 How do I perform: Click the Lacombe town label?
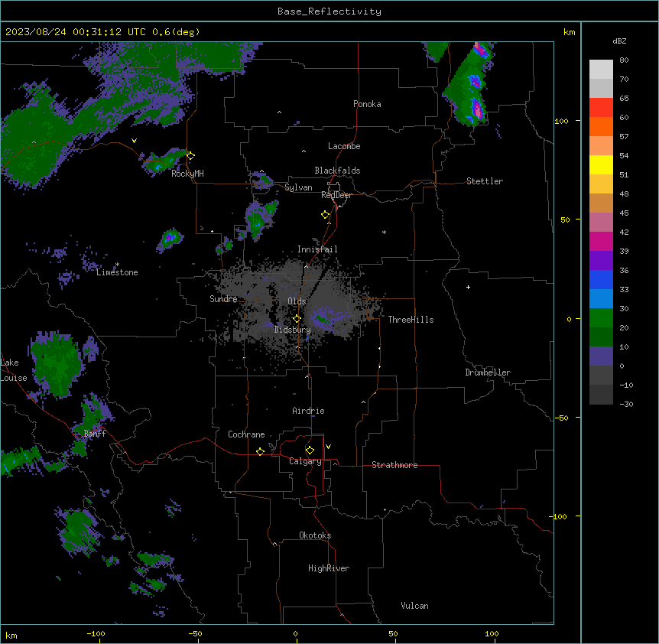click(344, 146)
